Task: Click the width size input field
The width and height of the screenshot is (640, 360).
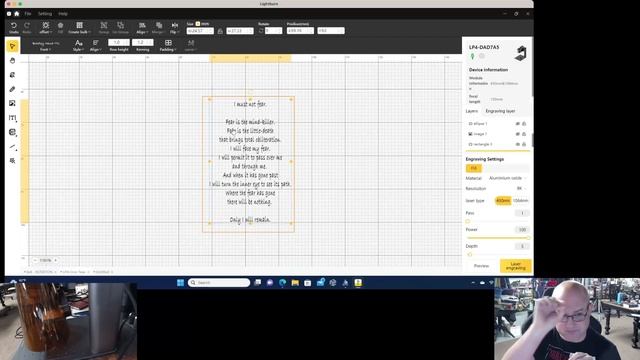Action: coord(200,31)
